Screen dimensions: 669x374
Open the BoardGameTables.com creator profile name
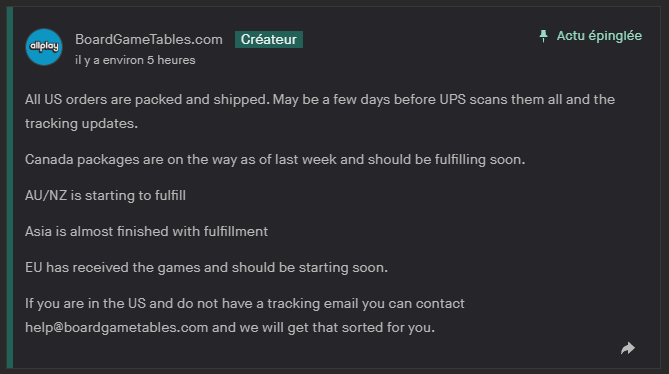[149, 39]
